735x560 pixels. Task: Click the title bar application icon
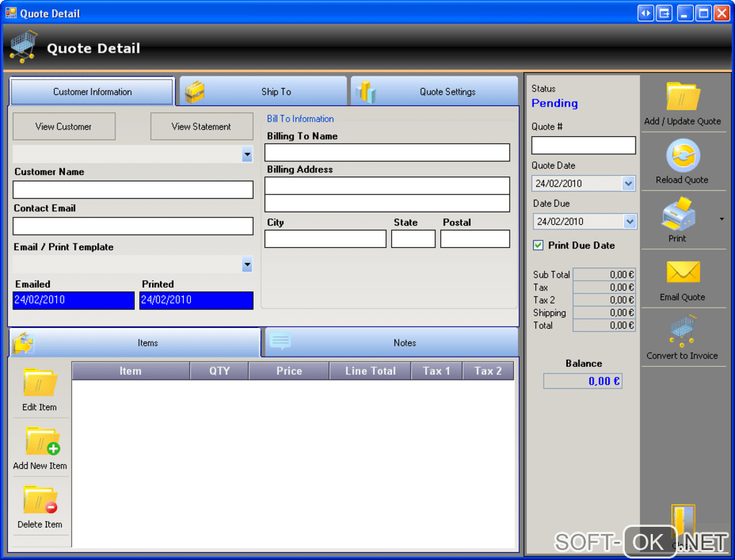coord(10,13)
